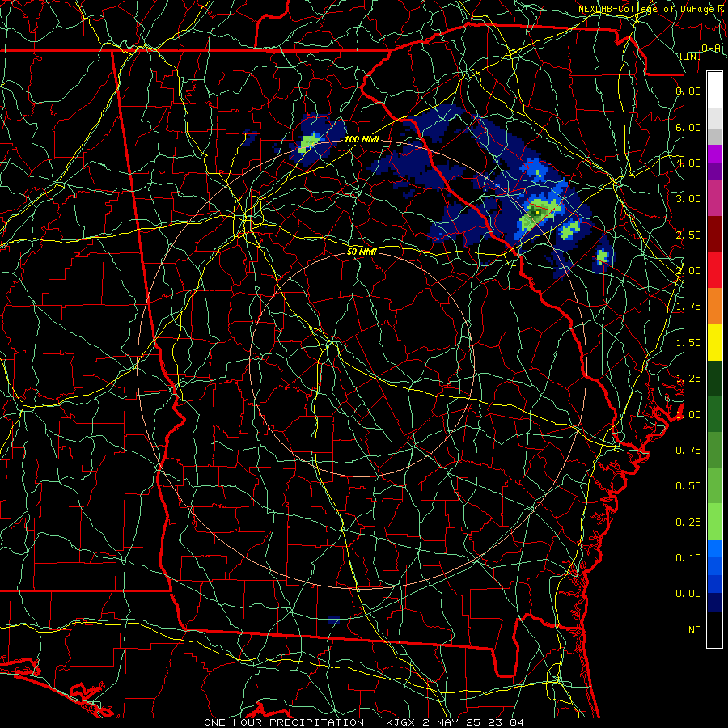Click the green rain cell left of the 100 NMI label
728x728 pixels.
pos(309,142)
